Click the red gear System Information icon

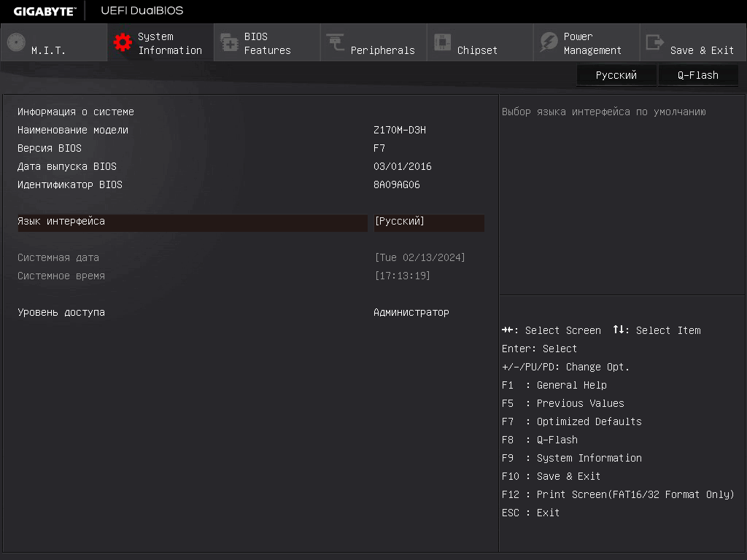tap(123, 42)
